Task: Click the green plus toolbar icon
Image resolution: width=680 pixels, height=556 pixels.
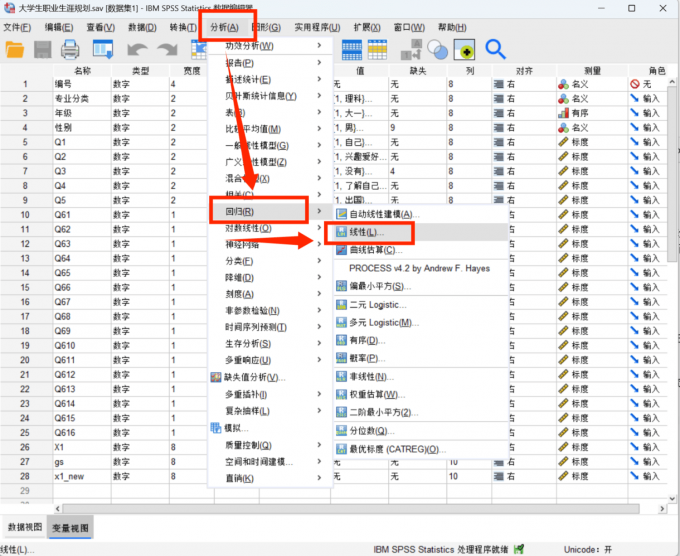Action: 464,49
